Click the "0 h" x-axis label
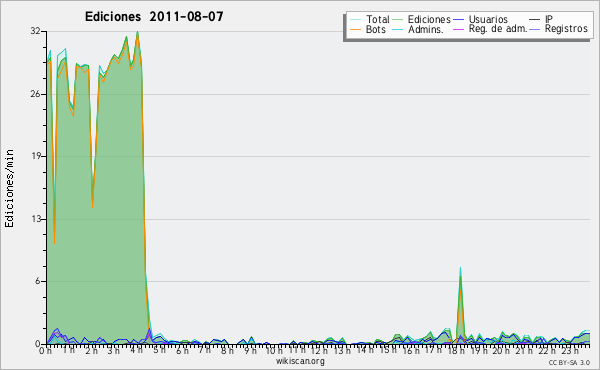 tap(45, 351)
